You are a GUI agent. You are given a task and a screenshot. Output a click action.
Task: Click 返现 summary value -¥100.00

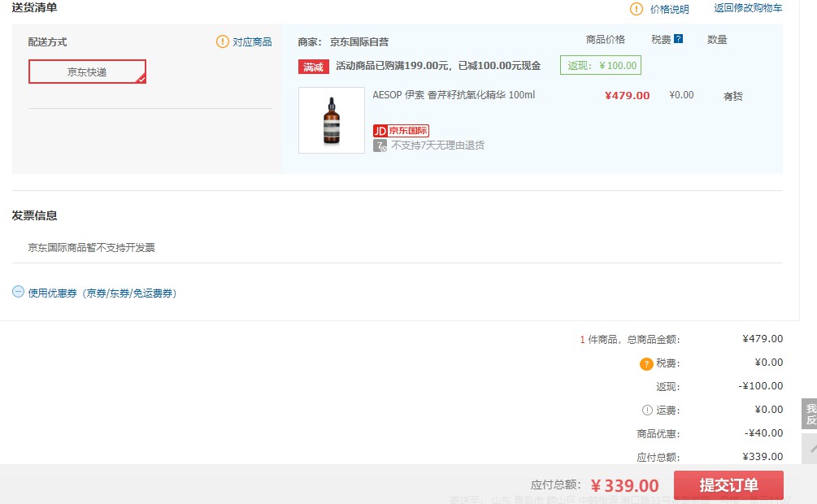pyautogui.click(x=761, y=386)
